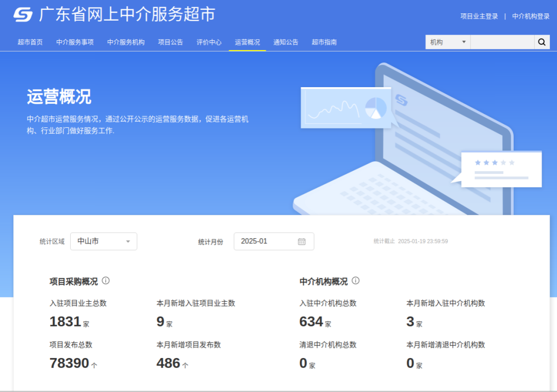This screenshot has width=557, height=392.
Task: Open the 统计区域 dropdown showing 中山市
Action: tap(103, 241)
